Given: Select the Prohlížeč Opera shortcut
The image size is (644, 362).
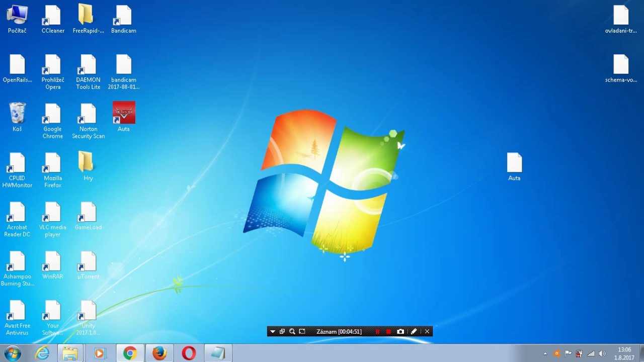Looking at the screenshot, I should [53, 72].
